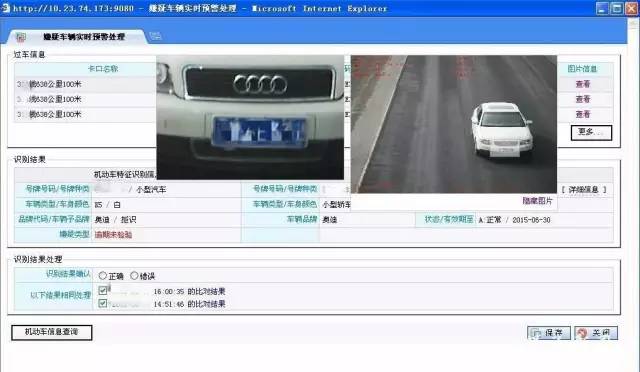Viewport: 640px width, 372px height.
Task: Click the B5 / 白 vehicle type value
Action: (107, 205)
